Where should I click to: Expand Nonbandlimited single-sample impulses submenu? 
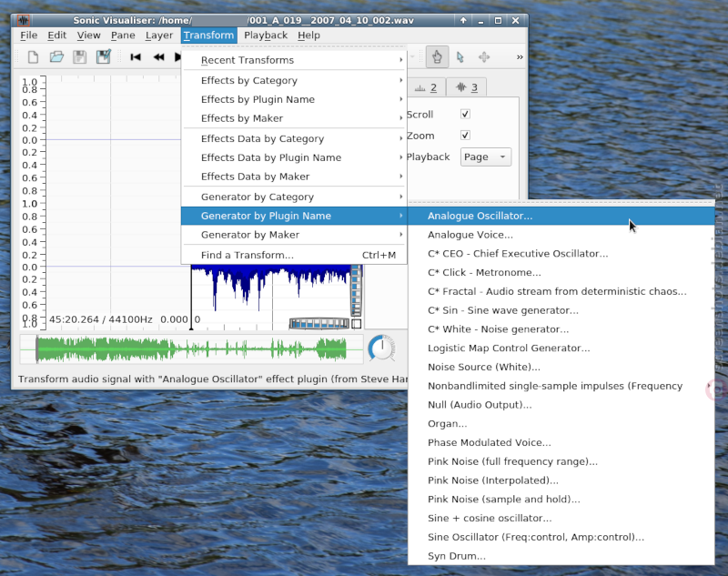click(561, 386)
